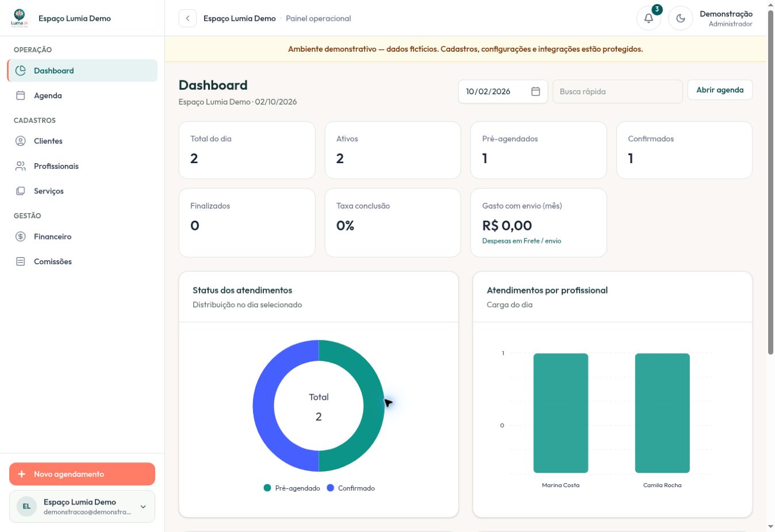Click the Agenda calendar icon in sidebar
Screen dimensions: 775x532
[21, 95]
